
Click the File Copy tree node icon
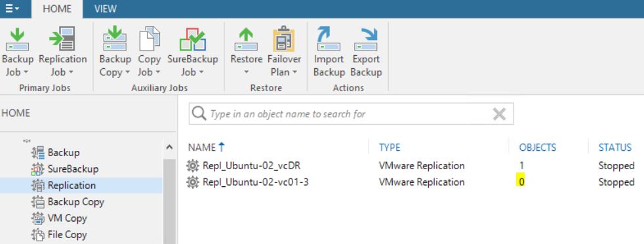click(x=38, y=235)
